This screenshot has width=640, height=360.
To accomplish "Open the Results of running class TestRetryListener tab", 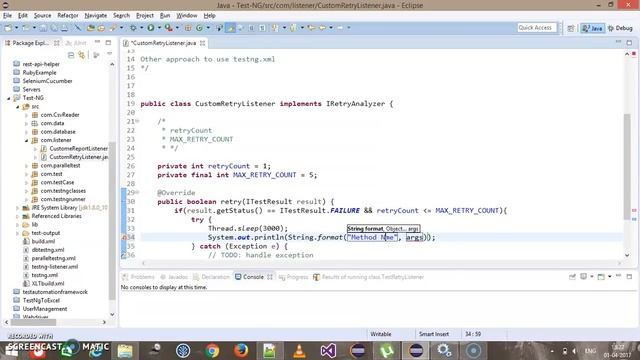I will click(369, 277).
